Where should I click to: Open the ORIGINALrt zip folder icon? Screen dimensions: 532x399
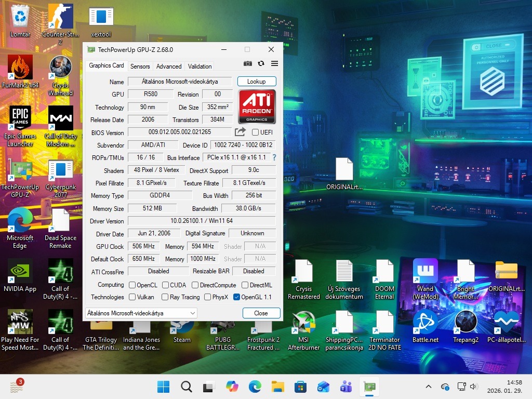tap(506, 275)
